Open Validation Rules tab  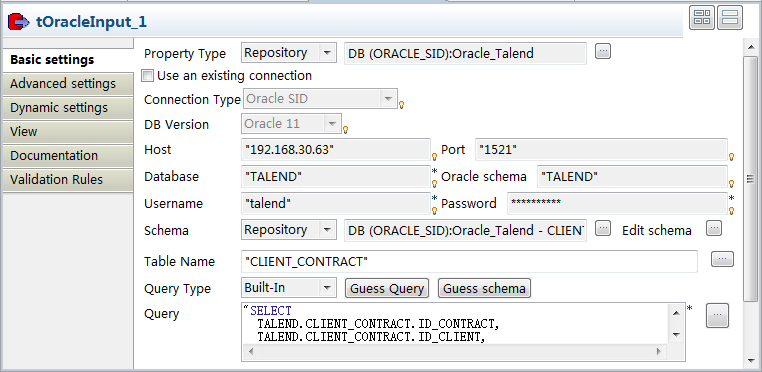pyautogui.click(x=68, y=180)
